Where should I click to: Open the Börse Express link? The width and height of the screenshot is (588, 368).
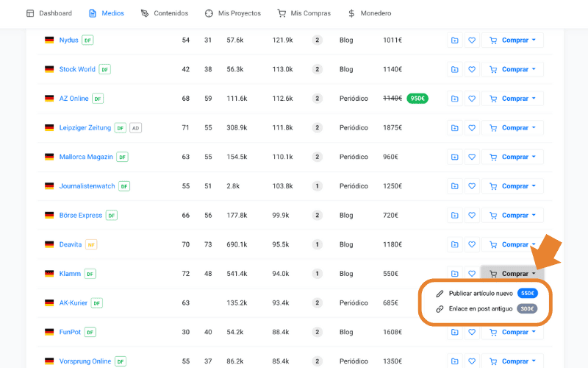pyautogui.click(x=81, y=216)
